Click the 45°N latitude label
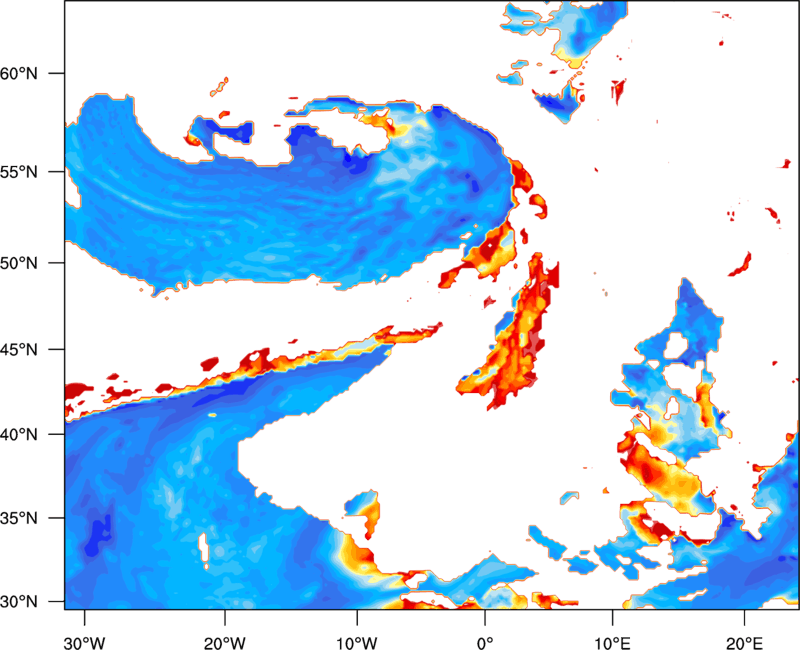This screenshot has height=650, width=800. point(19,349)
